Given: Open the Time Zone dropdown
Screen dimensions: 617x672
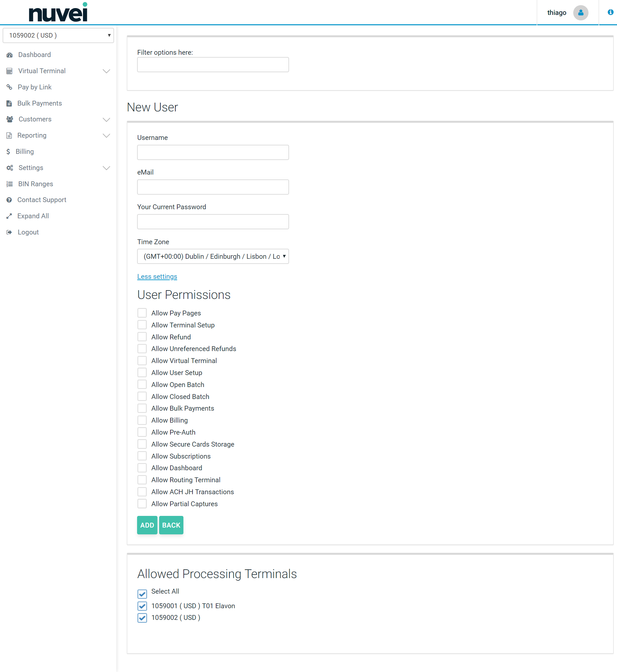Looking at the screenshot, I should [213, 256].
